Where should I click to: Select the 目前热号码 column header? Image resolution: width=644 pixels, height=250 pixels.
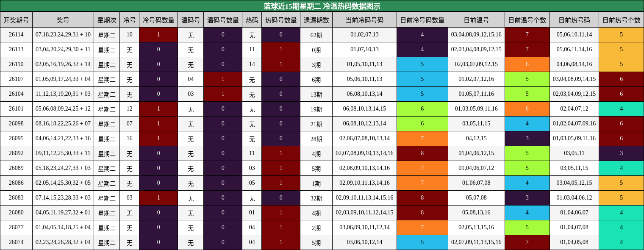click(574, 19)
